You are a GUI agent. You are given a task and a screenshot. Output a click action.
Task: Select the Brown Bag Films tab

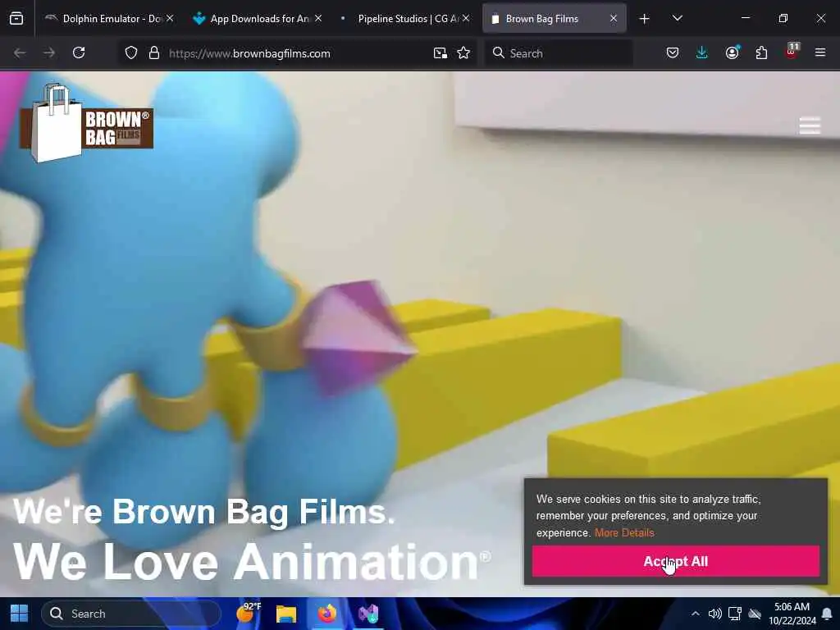coord(554,19)
